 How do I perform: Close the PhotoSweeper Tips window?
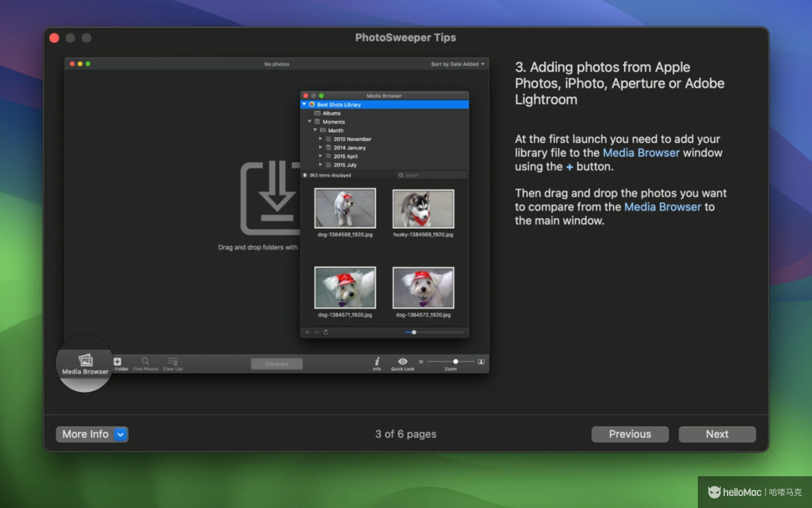click(x=55, y=38)
